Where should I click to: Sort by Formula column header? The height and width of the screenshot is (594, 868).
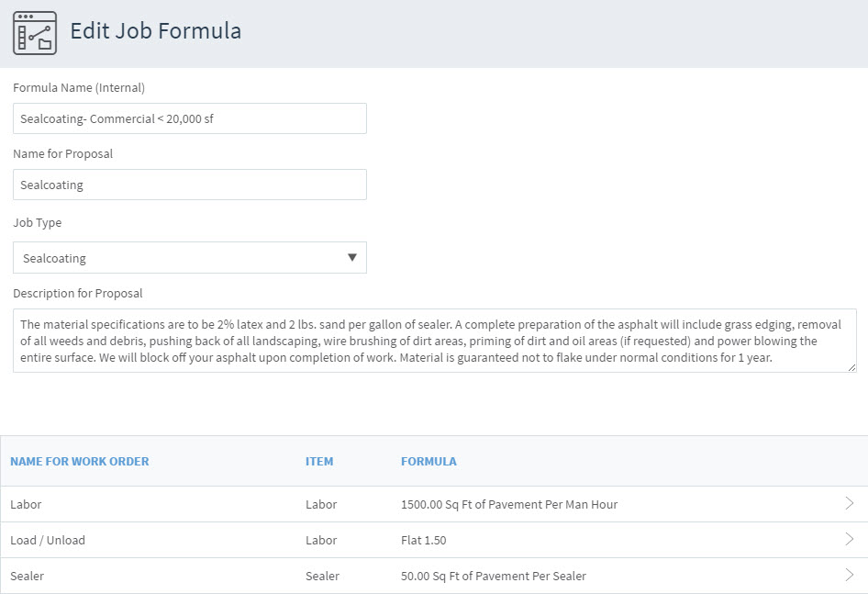point(428,461)
